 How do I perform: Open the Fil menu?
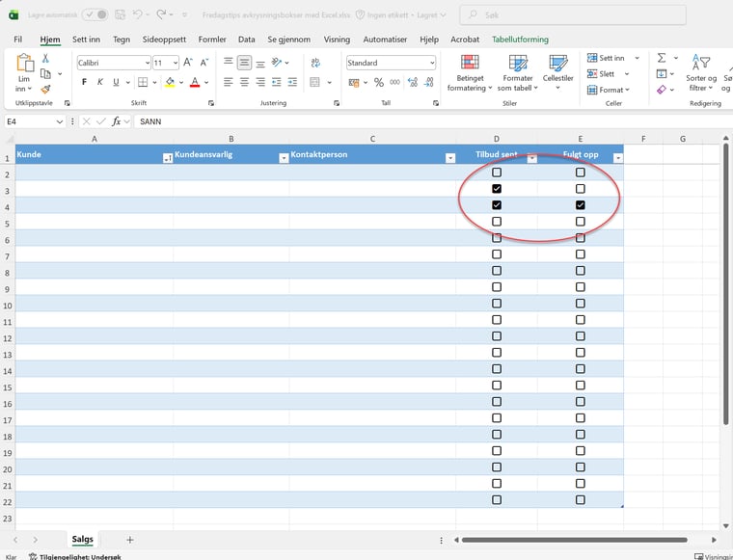point(17,40)
